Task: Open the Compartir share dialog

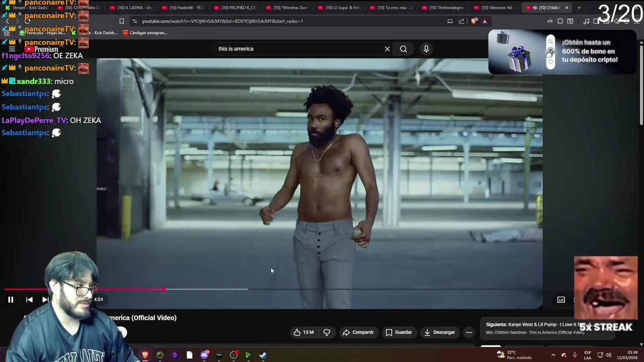Action: [x=358, y=332]
